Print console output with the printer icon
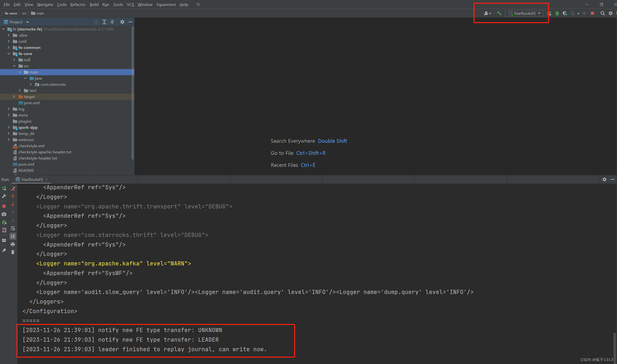 [13, 244]
